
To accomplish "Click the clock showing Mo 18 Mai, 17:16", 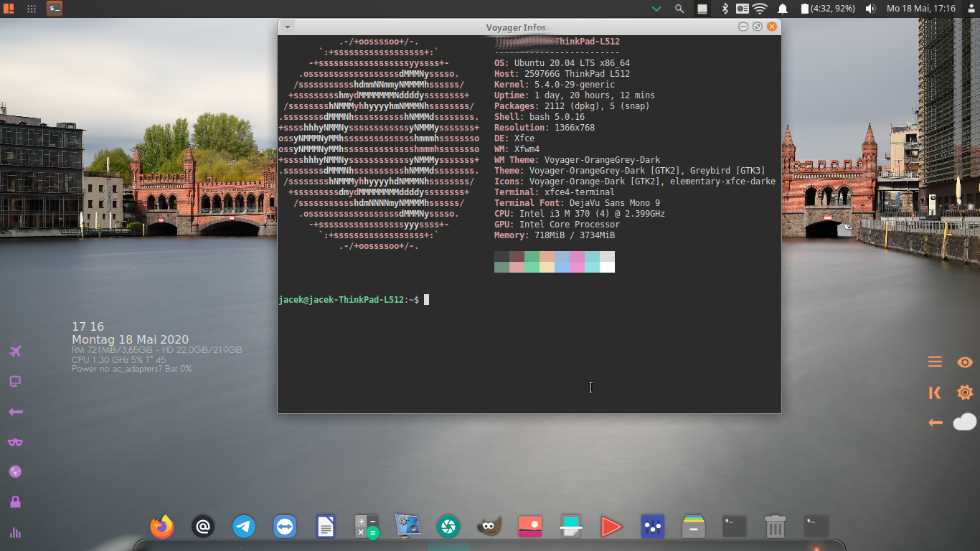I will coord(921,9).
